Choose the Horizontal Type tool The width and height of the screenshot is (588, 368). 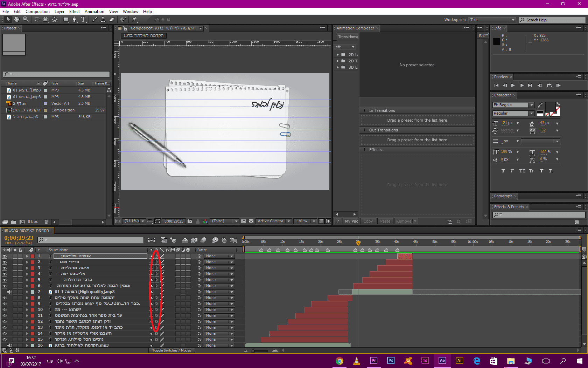pyautogui.click(x=83, y=20)
